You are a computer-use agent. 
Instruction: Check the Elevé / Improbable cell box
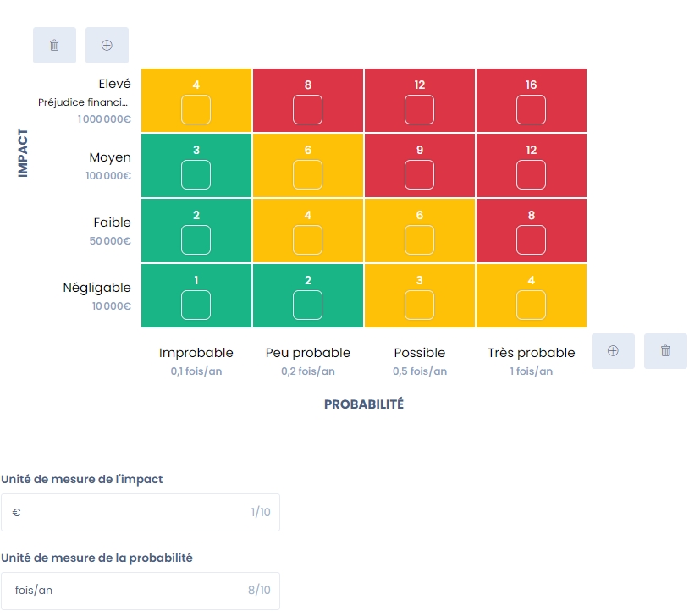pyautogui.click(x=196, y=110)
